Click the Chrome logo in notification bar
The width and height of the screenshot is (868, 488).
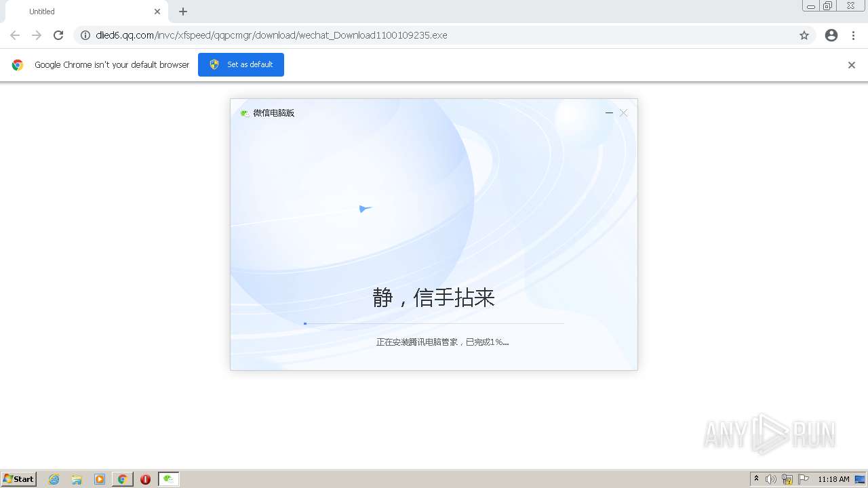click(x=18, y=65)
